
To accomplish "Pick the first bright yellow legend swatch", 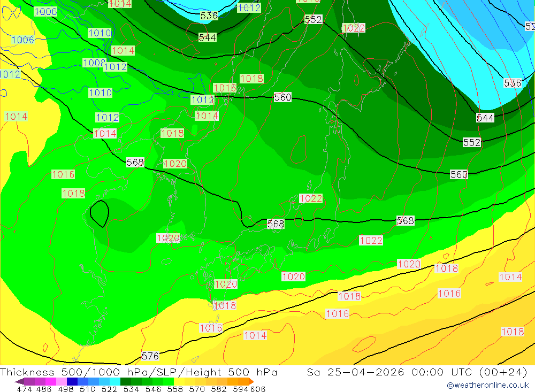I will [179, 381].
